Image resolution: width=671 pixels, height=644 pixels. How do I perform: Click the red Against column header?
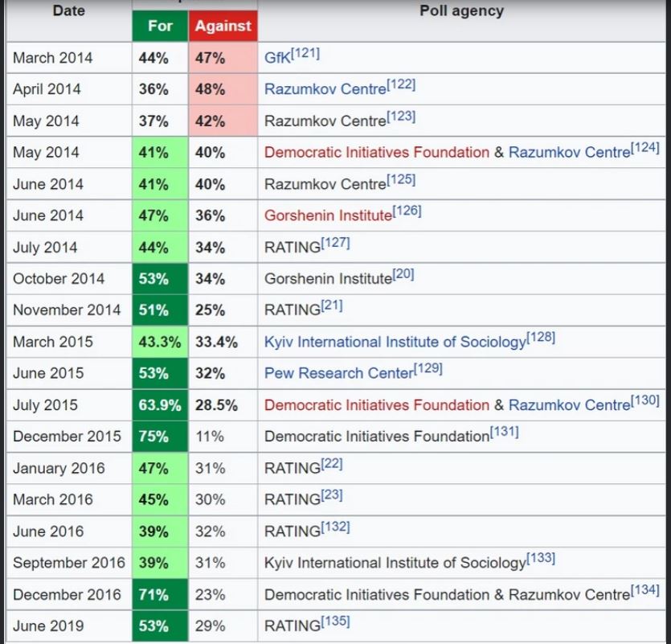(223, 26)
